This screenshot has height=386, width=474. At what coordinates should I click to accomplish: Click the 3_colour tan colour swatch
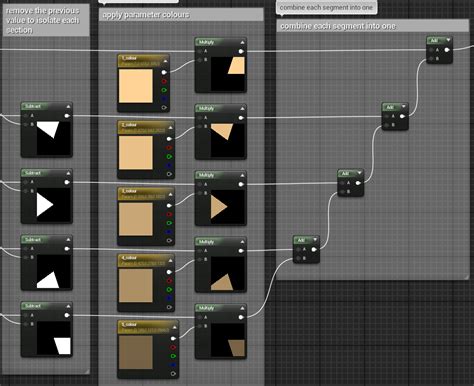(136, 219)
